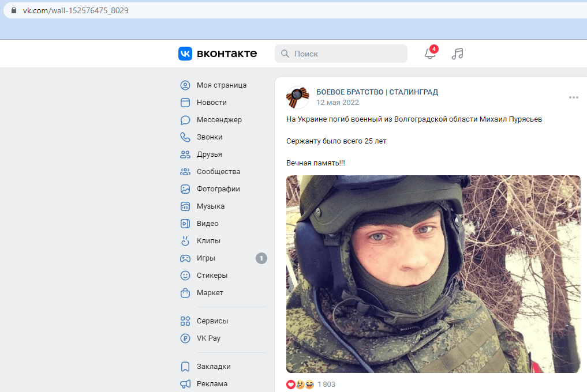Click the Новости feed icon
Viewport: 587px width, 392px height.
coord(185,103)
